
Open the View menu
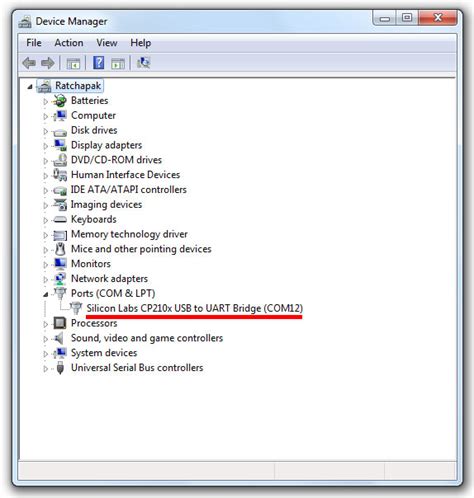click(x=107, y=43)
